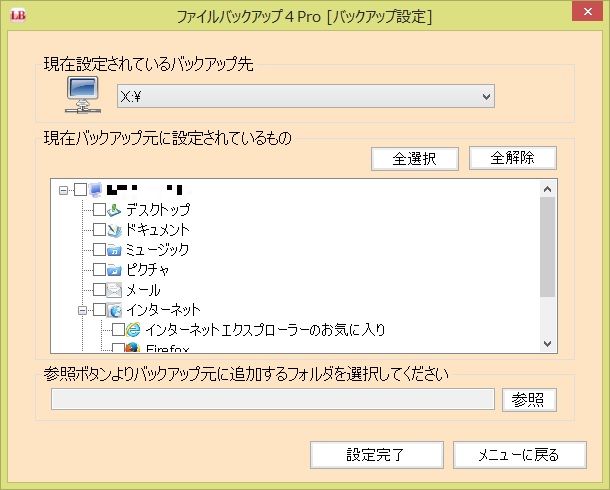Image resolution: width=610 pixels, height=490 pixels.
Task: Click the メニューに戻る button
Action: click(519, 455)
